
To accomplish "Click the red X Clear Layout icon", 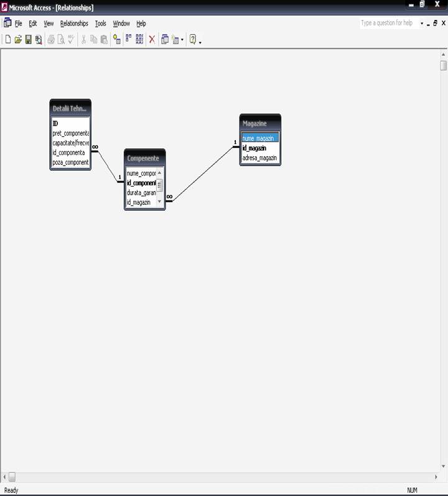I will (x=152, y=39).
